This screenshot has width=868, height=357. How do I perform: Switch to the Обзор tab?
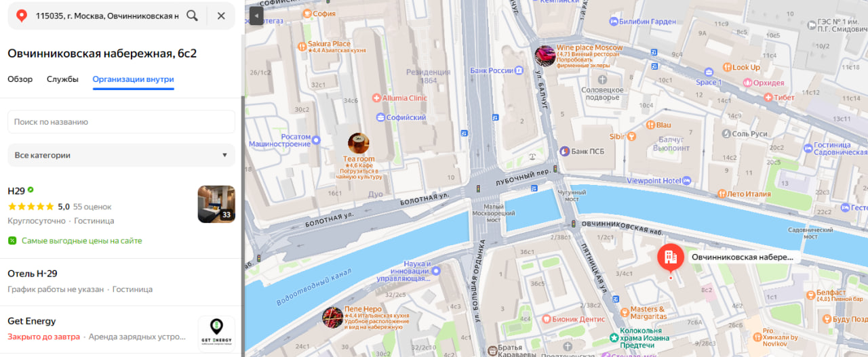click(x=20, y=79)
